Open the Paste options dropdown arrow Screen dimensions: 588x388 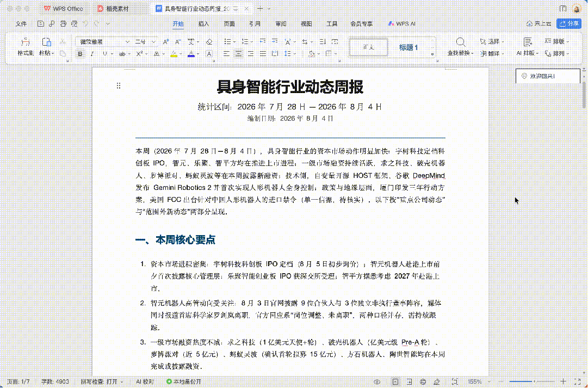click(x=53, y=53)
